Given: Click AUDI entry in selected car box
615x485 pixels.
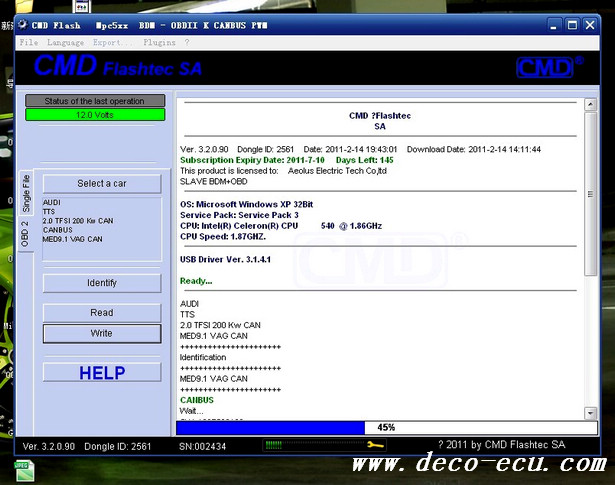Looking at the screenshot, I should (51, 202).
